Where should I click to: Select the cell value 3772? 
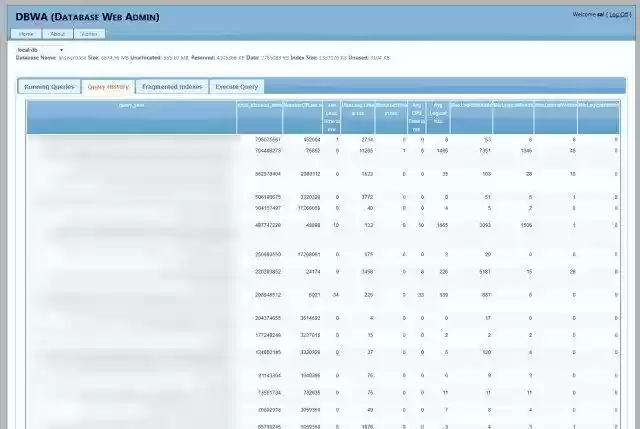coord(367,197)
